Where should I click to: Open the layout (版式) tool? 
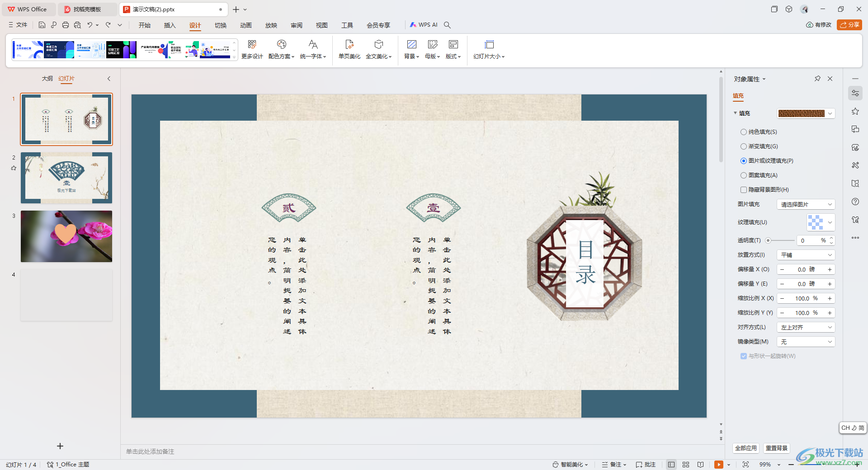click(x=453, y=49)
